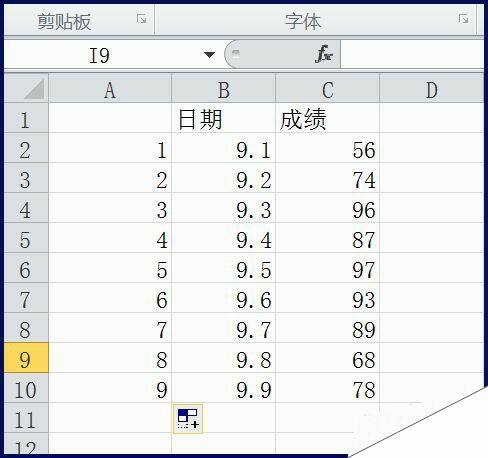Open the Auto Fill Options button
Screen dimensions: 488x458
(x=188, y=418)
